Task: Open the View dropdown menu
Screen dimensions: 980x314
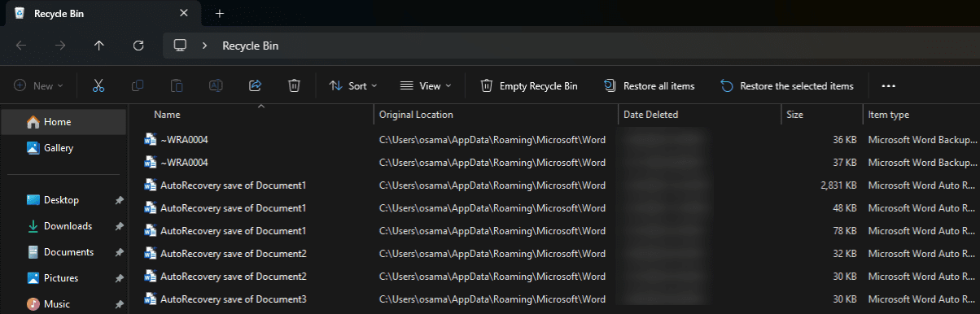Action: [426, 85]
